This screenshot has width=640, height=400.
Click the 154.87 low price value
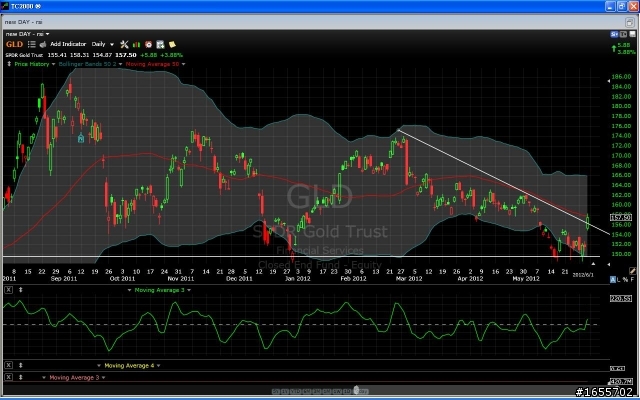(102, 55)
